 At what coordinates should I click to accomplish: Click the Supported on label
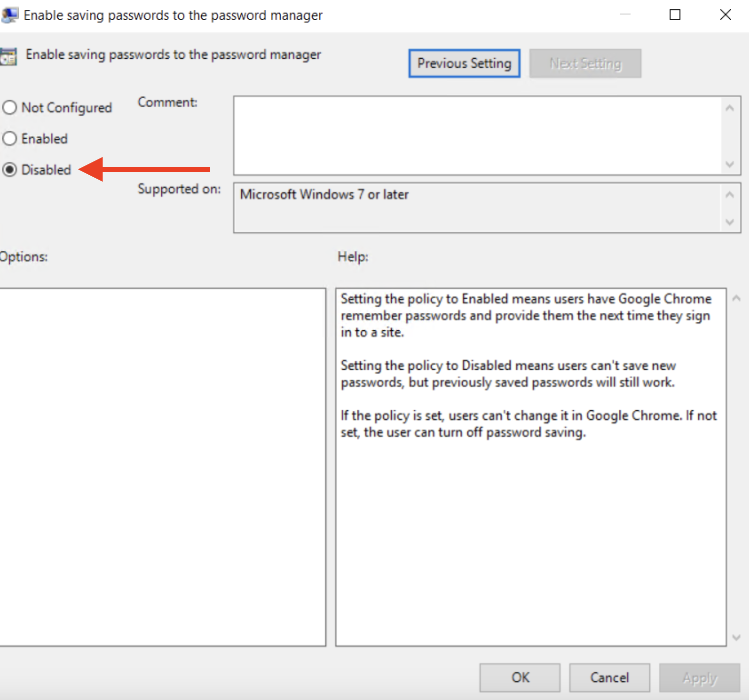coord(179,189)
